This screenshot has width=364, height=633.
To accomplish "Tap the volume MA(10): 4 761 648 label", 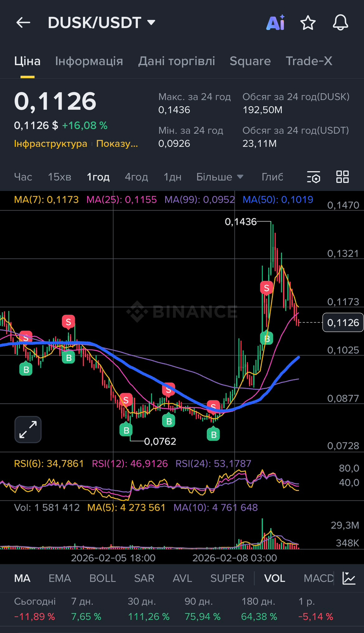I will [x=216, y=508].
